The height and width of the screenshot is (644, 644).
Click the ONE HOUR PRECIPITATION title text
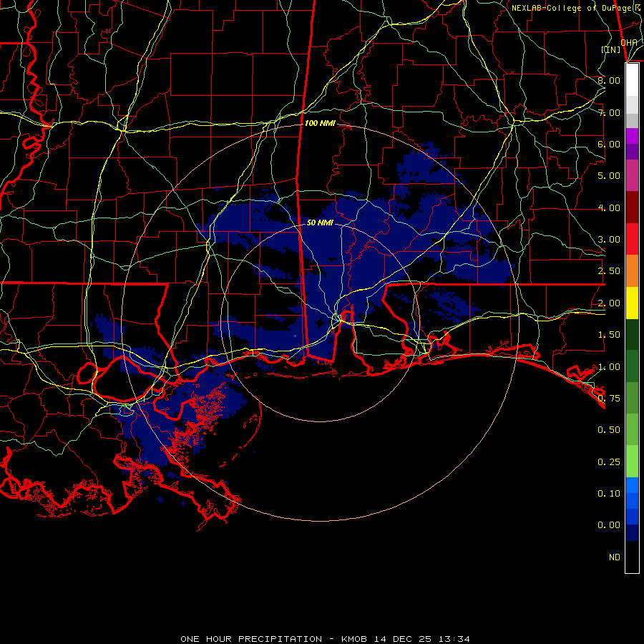251,639
